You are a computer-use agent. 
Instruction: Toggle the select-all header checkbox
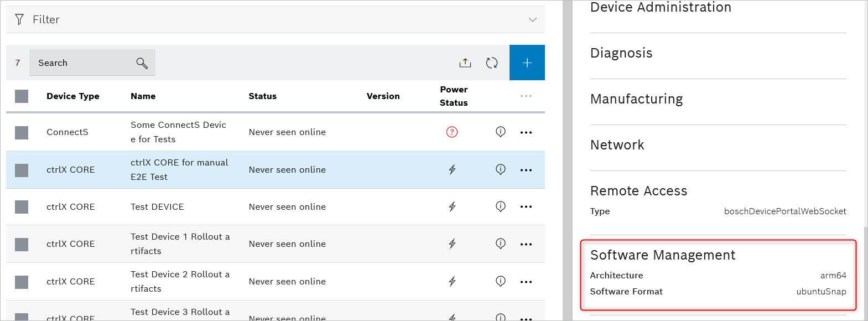[x=22, y=96]
